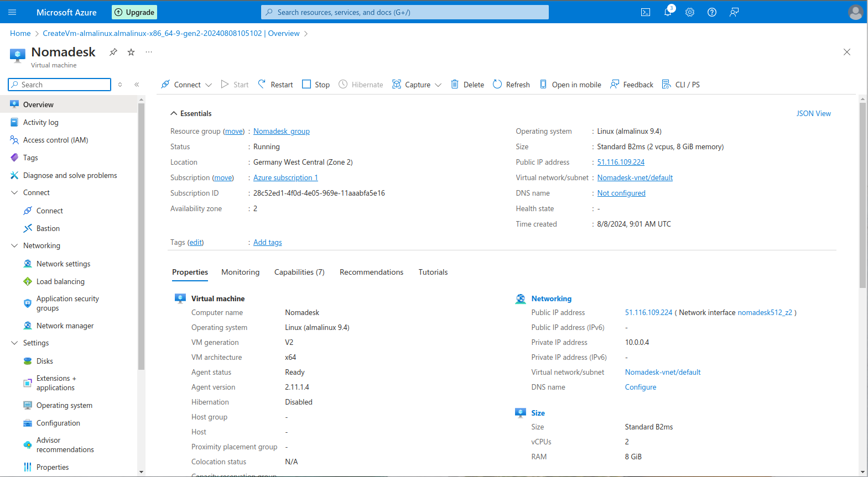Close the Nomadesk blade with the X
Image resolution: width=868 pixels, height=477 pixels.
coord(847,52)
